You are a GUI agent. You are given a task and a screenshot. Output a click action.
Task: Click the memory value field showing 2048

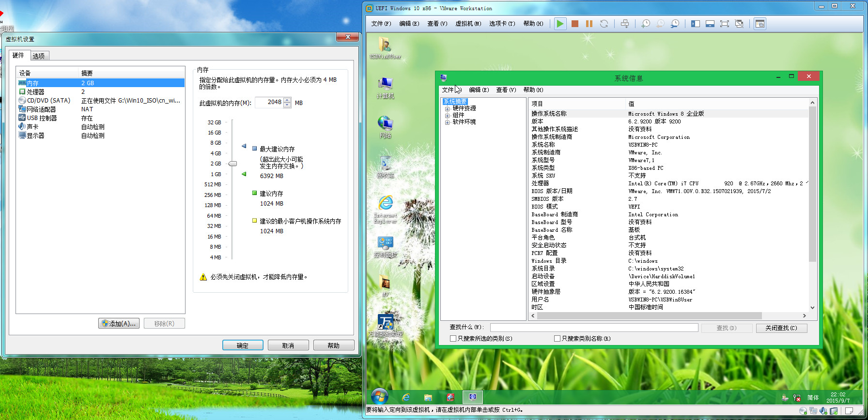coord(269,102)
